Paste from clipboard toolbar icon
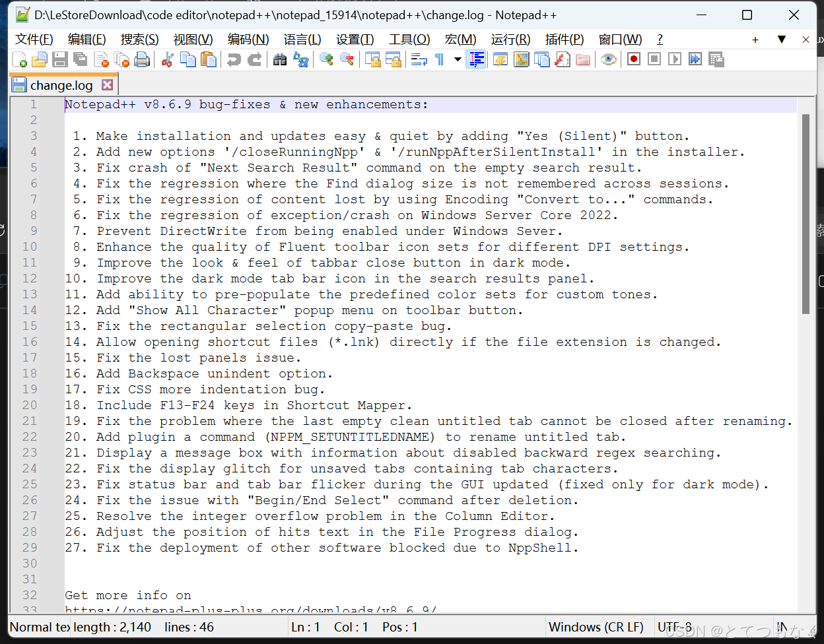 209,60
